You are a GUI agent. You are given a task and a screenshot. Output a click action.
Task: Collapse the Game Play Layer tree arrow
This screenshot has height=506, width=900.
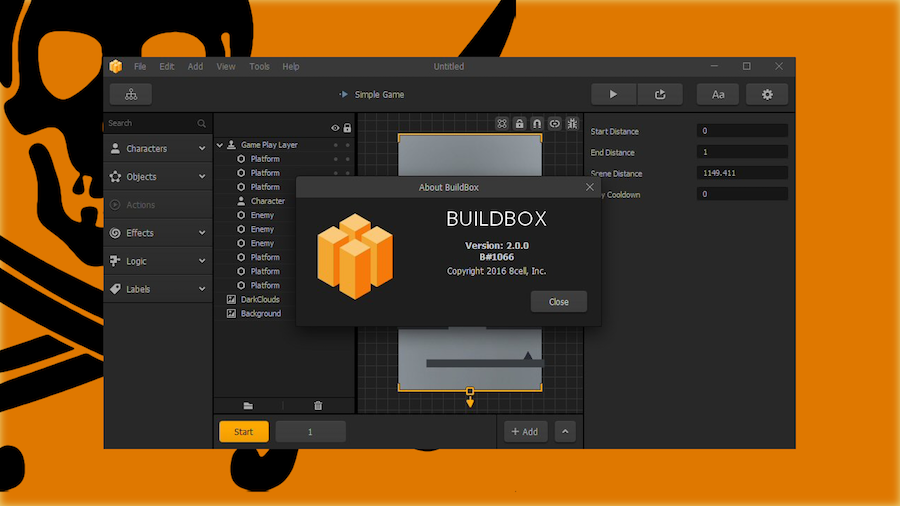click(220, 145)
